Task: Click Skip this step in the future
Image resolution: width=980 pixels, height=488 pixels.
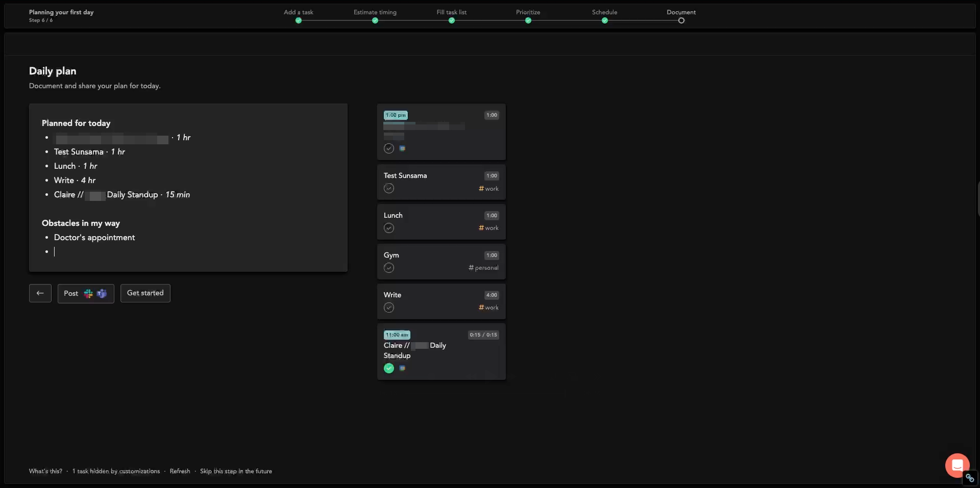Action: 236,471
